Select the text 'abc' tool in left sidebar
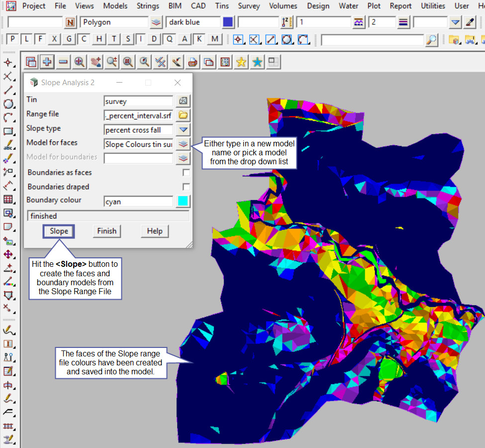This screenshot has height=448, width=485. pos(8,146)
